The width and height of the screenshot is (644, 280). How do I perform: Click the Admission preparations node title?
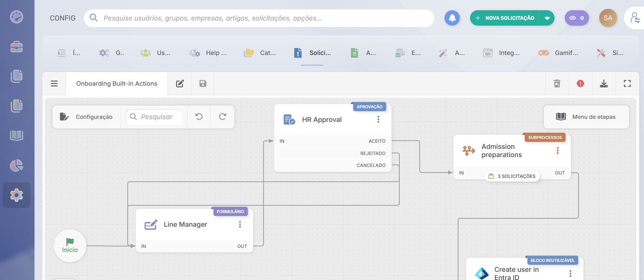click(502, 151)
